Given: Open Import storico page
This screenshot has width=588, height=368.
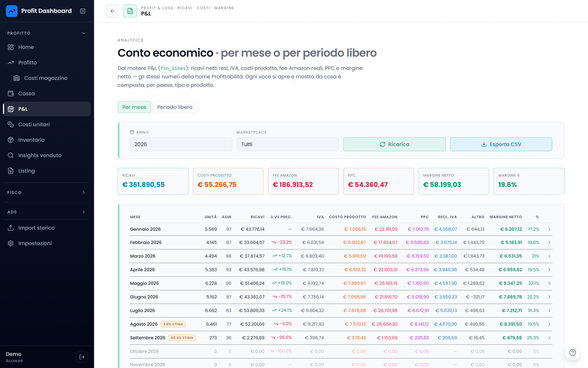Looking at the screenshot, I should pyautogui.click(x=47, y=228).
